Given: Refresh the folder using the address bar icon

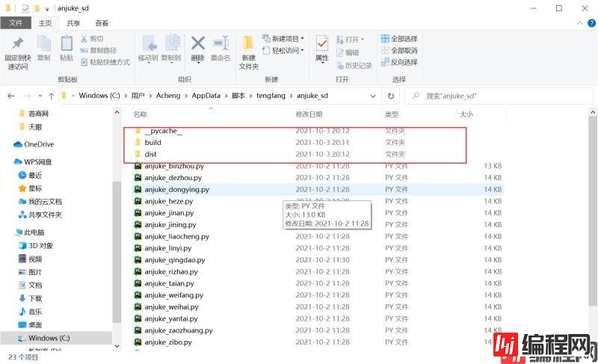Looking at the screenshot, I should coord(391,96).
